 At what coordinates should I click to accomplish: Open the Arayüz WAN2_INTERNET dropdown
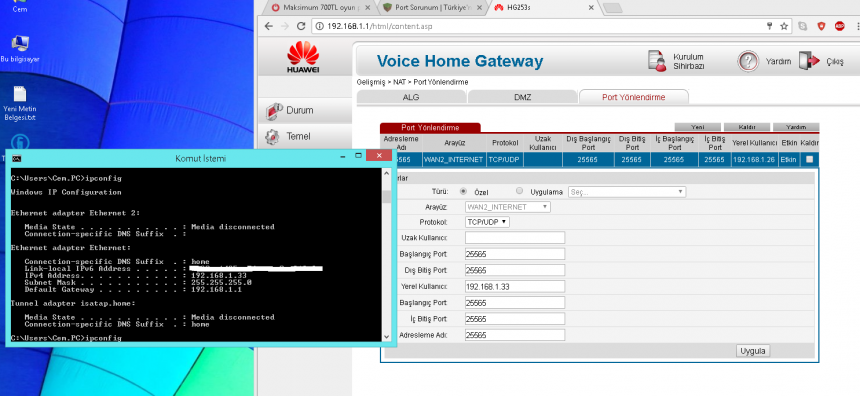click(508, 207)
